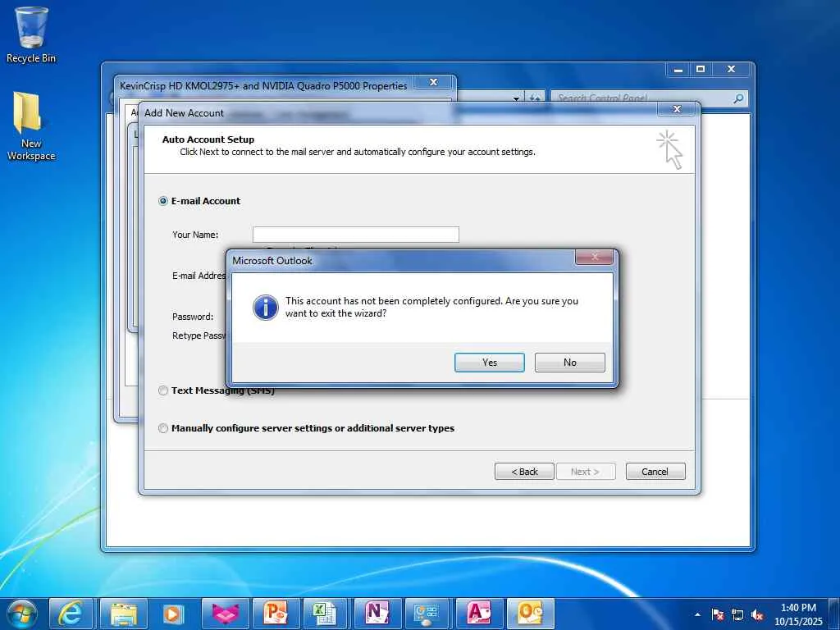Close the Control Panel window

(x=731, y=69)
